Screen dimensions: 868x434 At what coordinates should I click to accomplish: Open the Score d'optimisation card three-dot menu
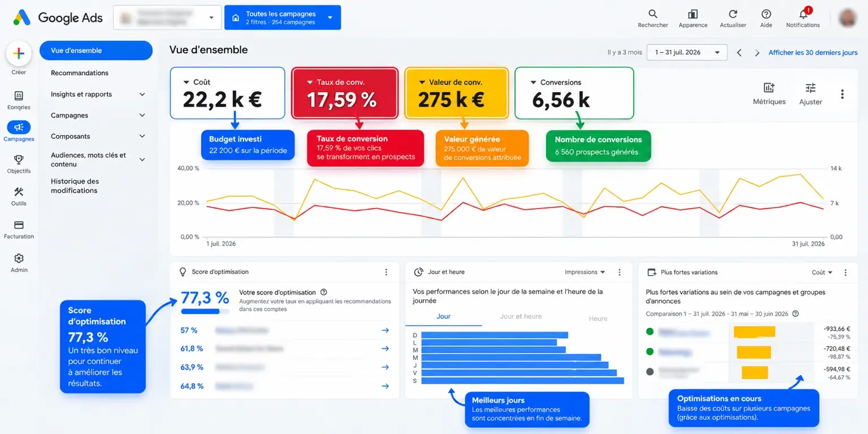386,272
